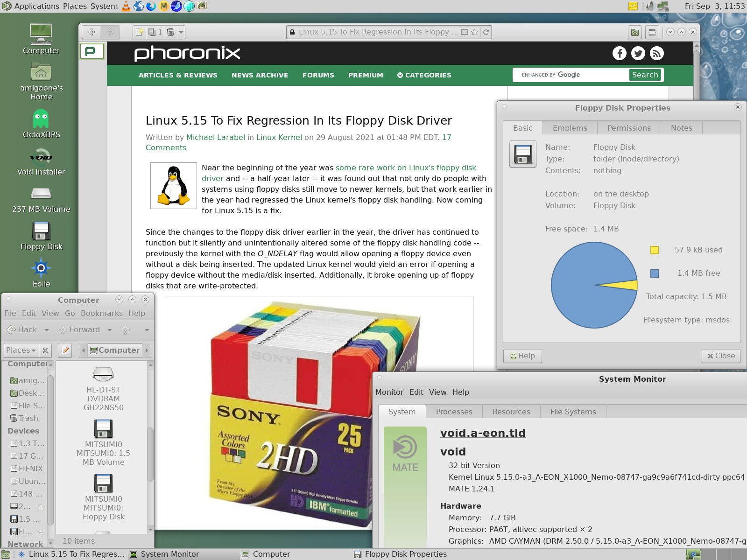Go back a page in the Eolie browser
Image resolution: width=747 pixels, height=560 pixels.
point(92,32)
